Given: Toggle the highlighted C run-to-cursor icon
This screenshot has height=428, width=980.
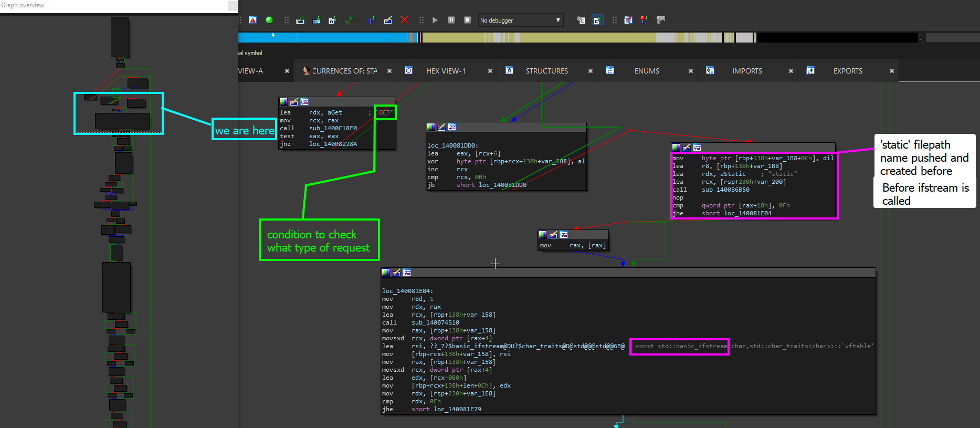Looking at the screenshot, I should [x=597, y=20].
